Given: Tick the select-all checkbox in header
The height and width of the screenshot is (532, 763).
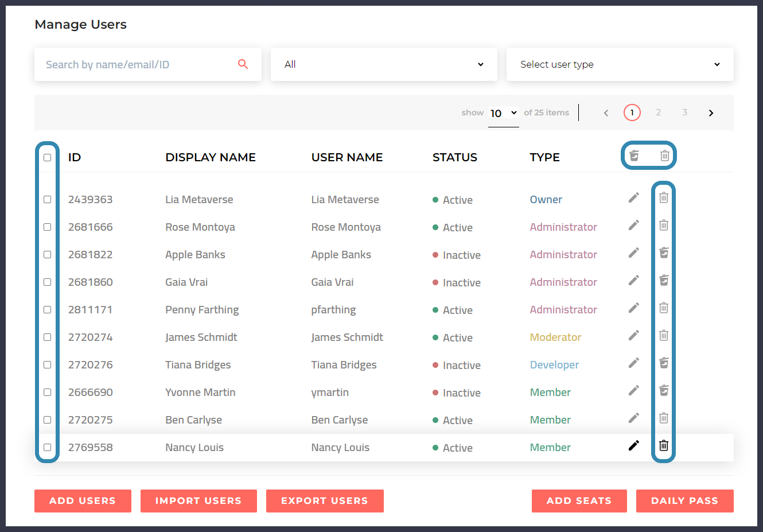Looking at the screenshot, I should tap(48, 157).
